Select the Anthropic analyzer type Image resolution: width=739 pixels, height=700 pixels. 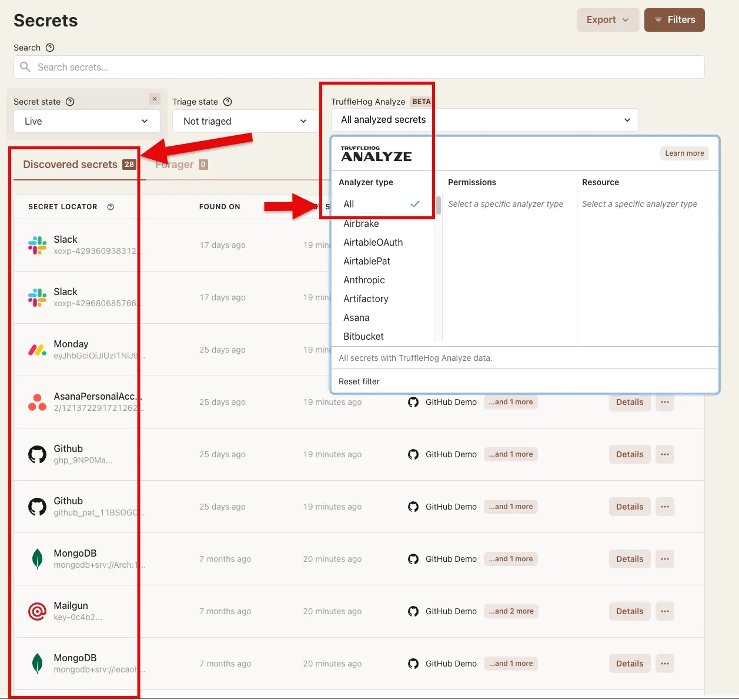[x=364, y=280]
